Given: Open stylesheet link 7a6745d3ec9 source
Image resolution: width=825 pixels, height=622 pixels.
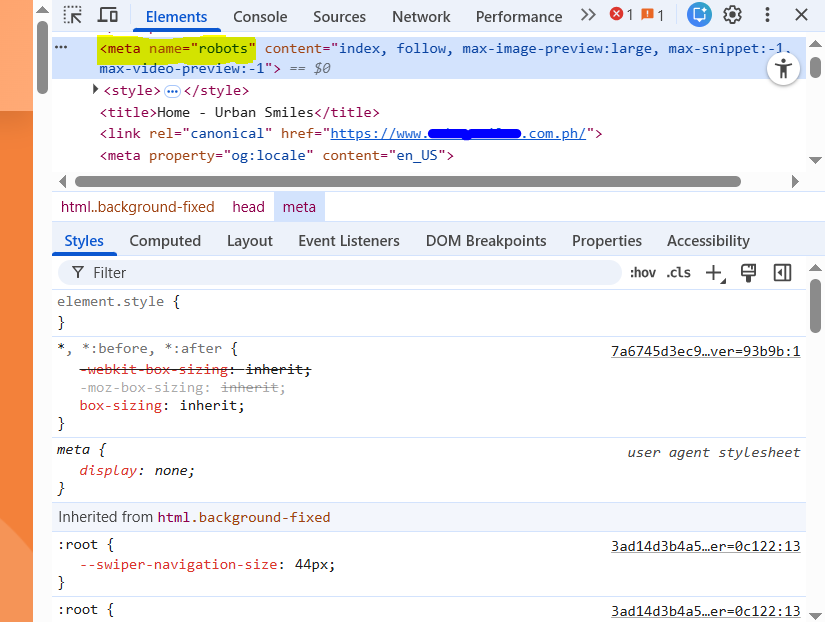Looking at the screenshot, I should point(705,352).
